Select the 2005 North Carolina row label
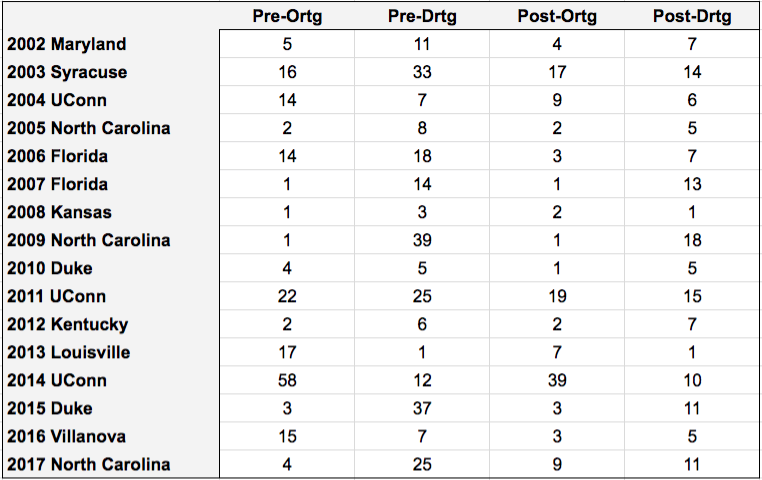 [88, 128]
